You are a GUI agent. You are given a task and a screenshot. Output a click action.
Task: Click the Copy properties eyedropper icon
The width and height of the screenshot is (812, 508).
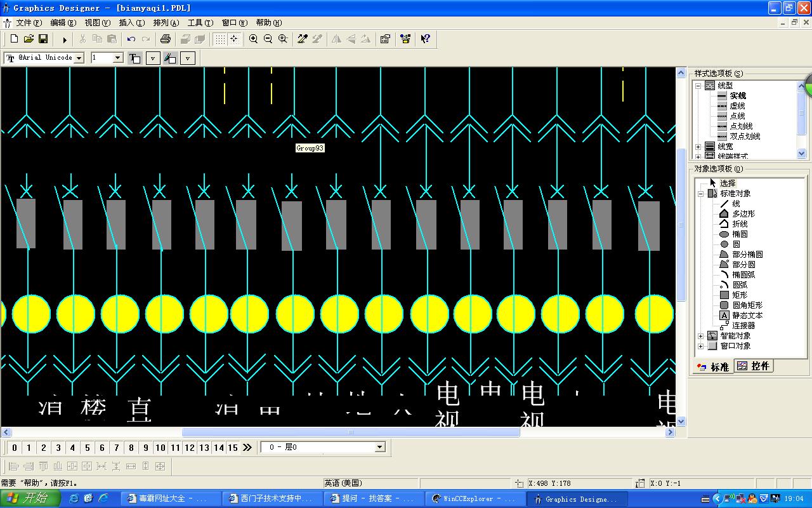click(303, 39)
